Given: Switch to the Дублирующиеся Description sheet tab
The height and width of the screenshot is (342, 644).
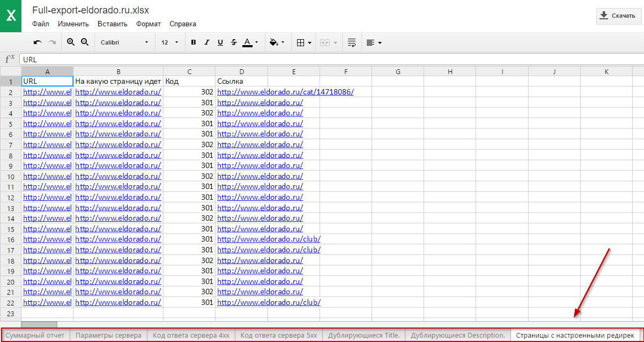Looking at the screenshot, I should pos(458,336).
